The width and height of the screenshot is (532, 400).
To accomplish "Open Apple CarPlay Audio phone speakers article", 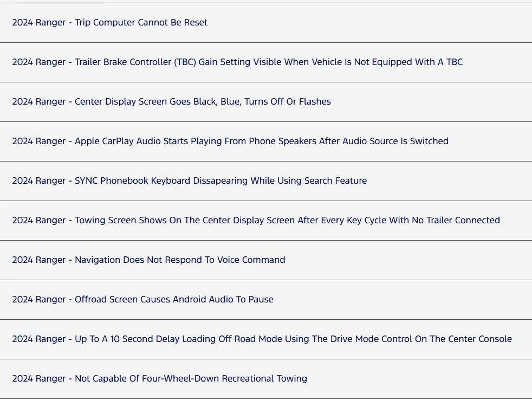I will click(230, 141).
